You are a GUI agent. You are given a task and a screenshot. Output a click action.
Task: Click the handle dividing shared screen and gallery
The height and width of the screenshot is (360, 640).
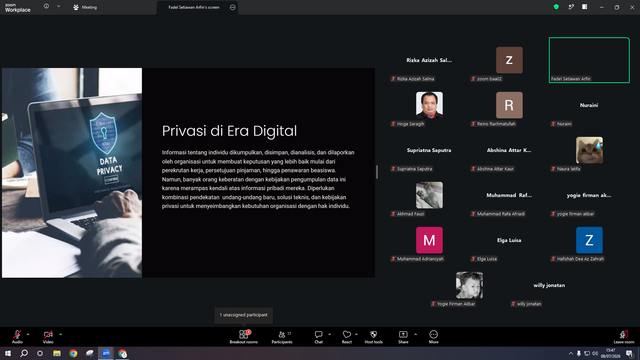(x=377, y=172)
